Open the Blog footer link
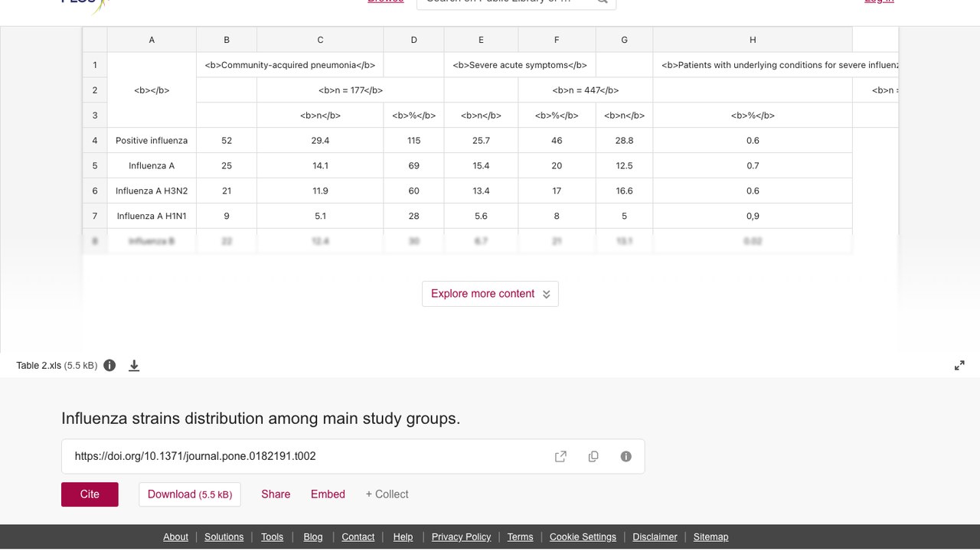The height and width of the screenshot is (551, 980). [x=313, y=537]
